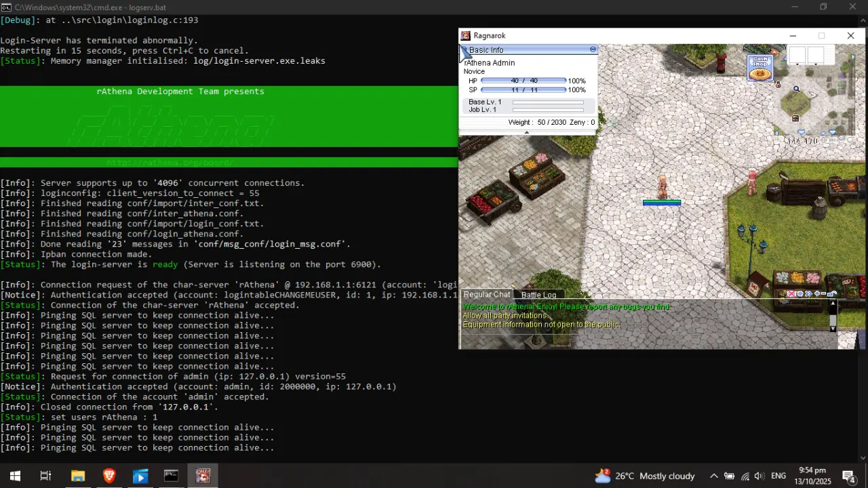
Task: Click the Weight : 50 / 2030 text
Action: tap(537, 123)
